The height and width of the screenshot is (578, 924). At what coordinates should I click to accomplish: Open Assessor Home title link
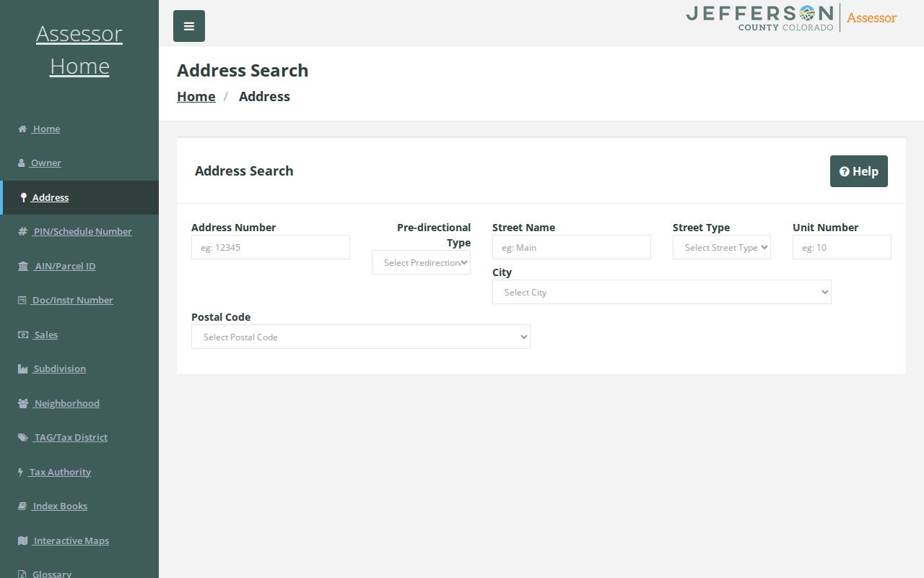[x=79, y=50]
